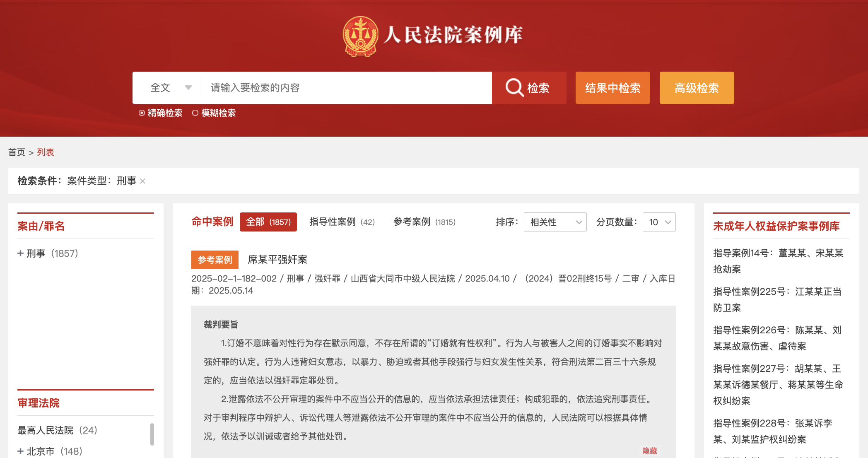Viewport: 868px width, 458px height.
Task: Switch to the 参考案例 (1815) tab
Action: coord(424,222)
